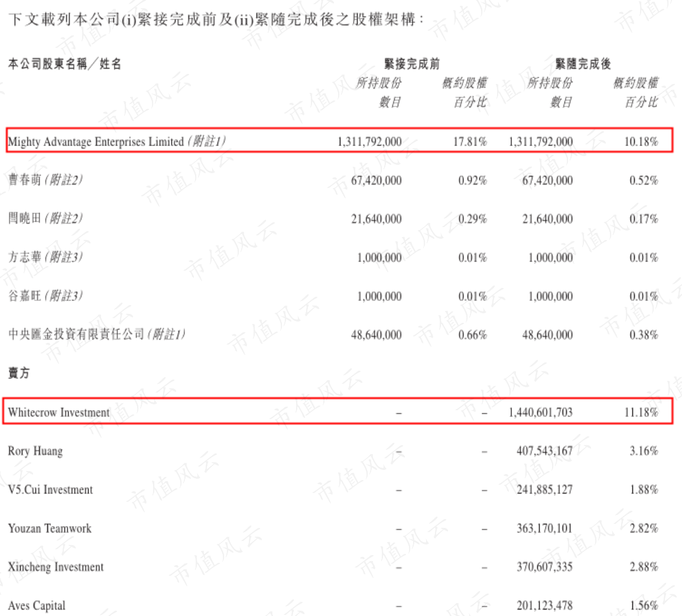Select the 方志華 shareholder name
Image resolution: width=682 pixels, height=616 pixels.
pos(25,257)
